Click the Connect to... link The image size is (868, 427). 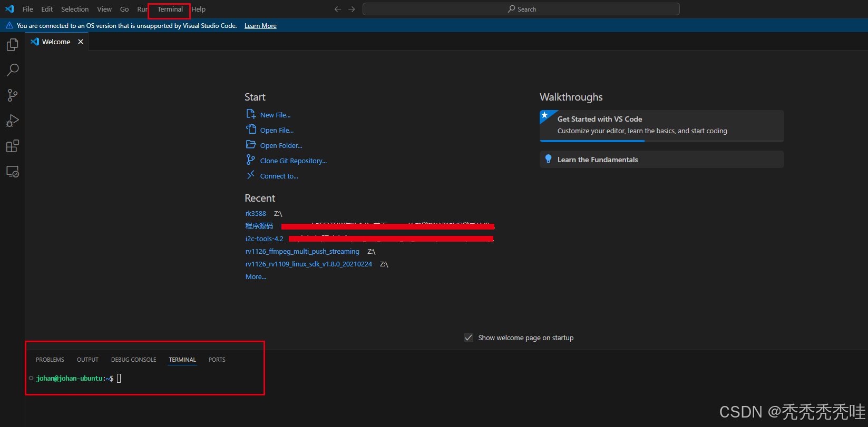point(279,176)
